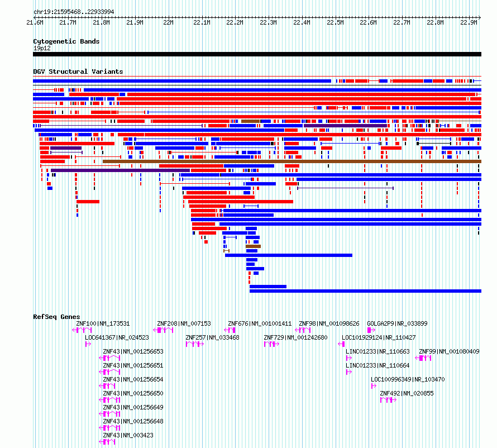
Task: Select the LINC01233 NR_110664 glyph
Action: click(349, 372)
